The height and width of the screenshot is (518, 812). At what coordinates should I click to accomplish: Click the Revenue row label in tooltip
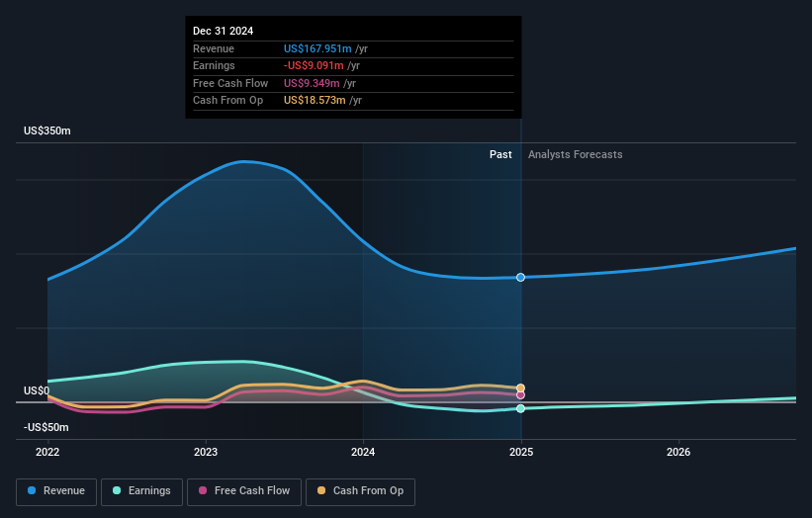click(x=214, y=48)
